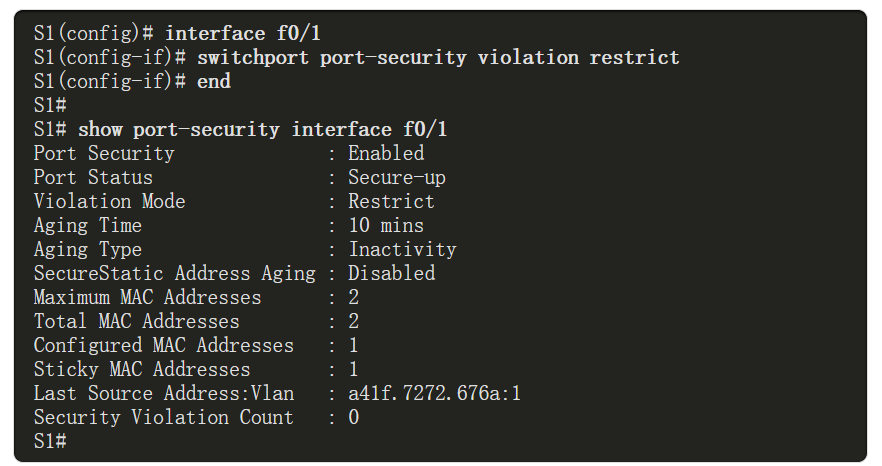882x466 pixels.
Task: Click the '10 mins' aging time value
Action: 386,225
